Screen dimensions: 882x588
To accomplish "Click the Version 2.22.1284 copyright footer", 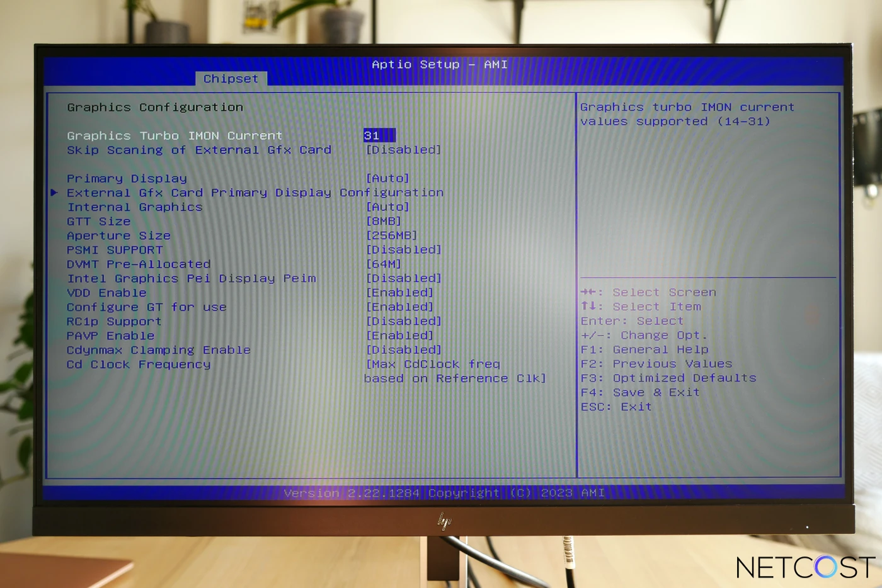I will pos(444,493).
